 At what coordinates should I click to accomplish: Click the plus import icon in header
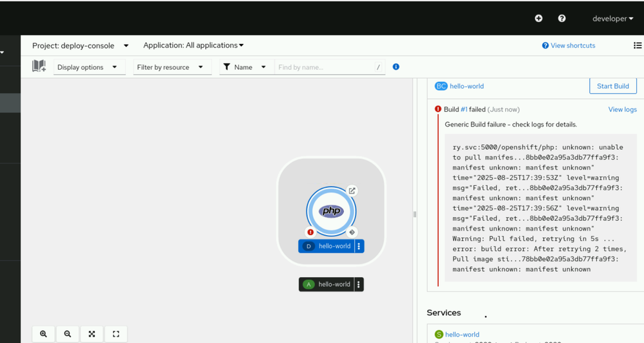click(539, 19)
